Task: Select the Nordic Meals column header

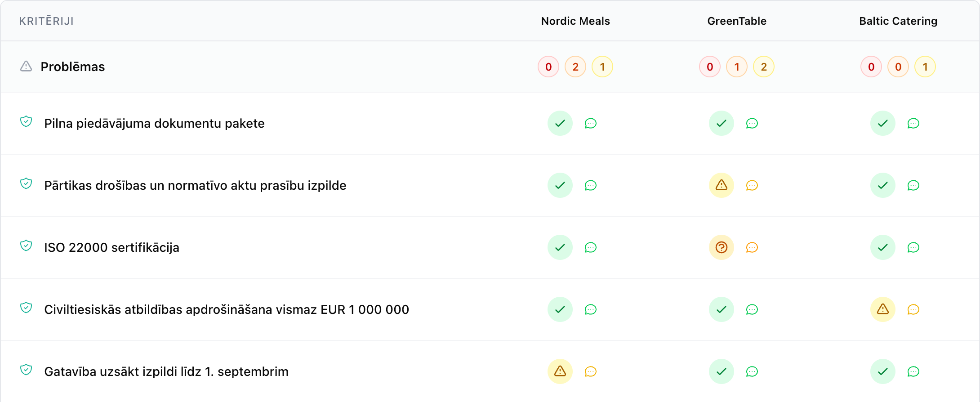Action: tap(575, 21)
